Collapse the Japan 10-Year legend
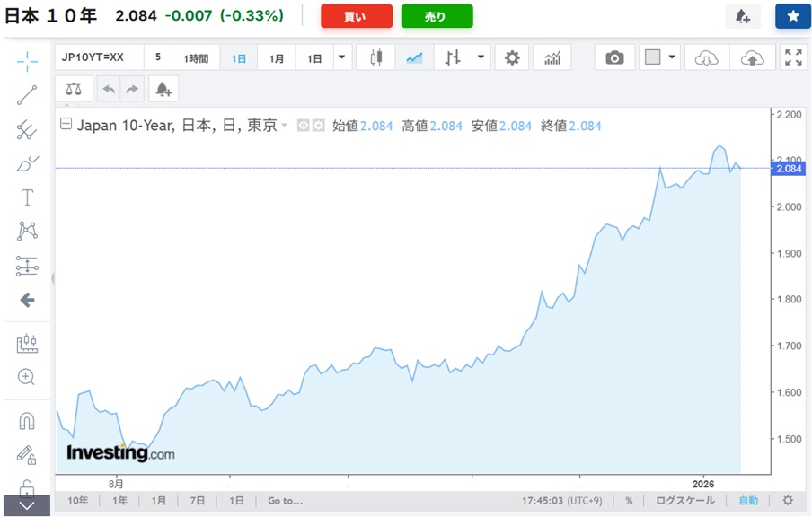This screenshot has height=517, width=812. (66, 126)
